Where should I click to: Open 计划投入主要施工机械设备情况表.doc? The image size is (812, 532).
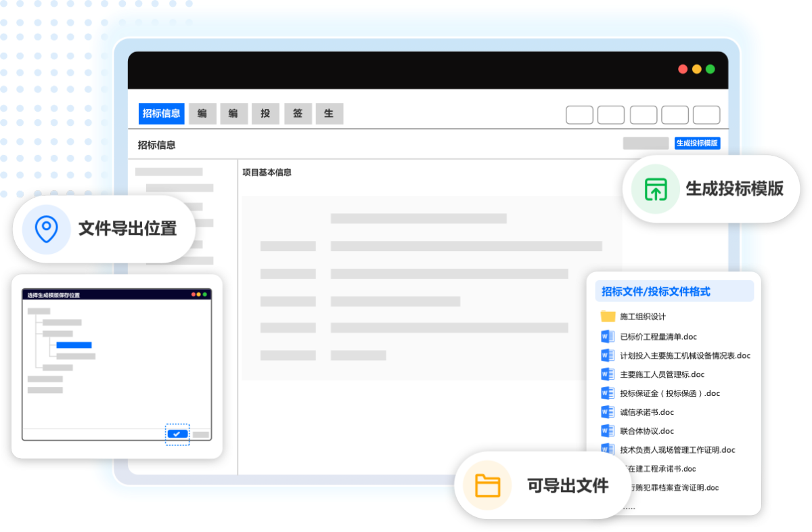tap(604, 355)
